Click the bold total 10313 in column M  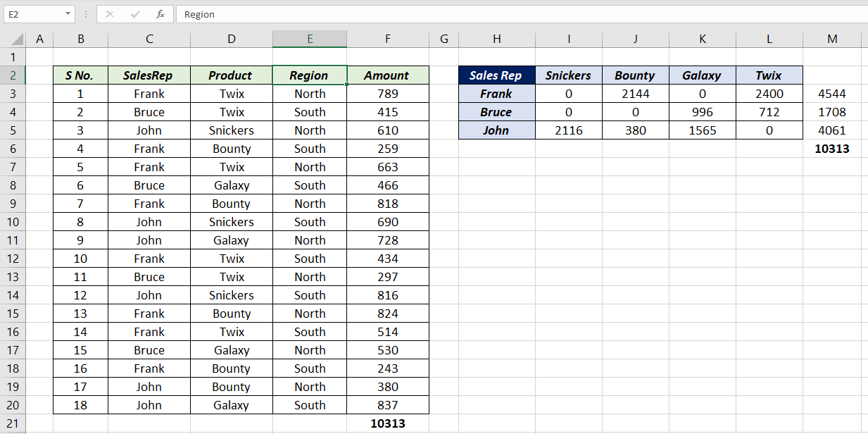[x=832, y=149]
